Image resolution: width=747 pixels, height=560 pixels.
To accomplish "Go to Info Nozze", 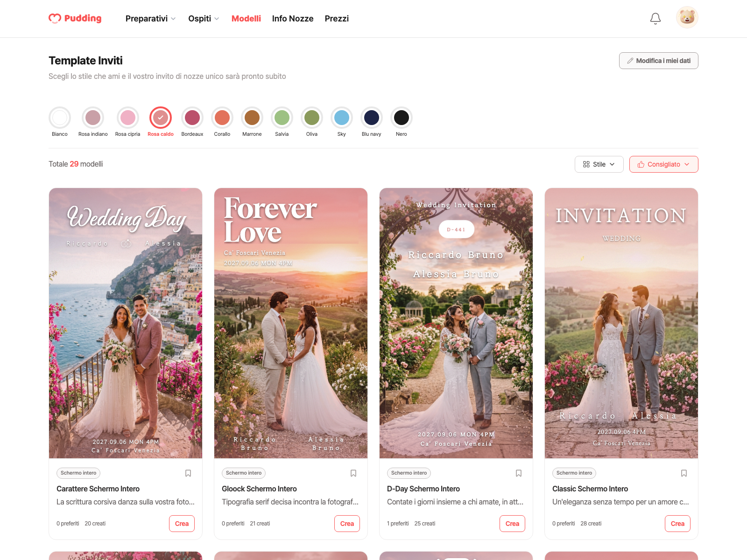I will [x=293, y=19].
